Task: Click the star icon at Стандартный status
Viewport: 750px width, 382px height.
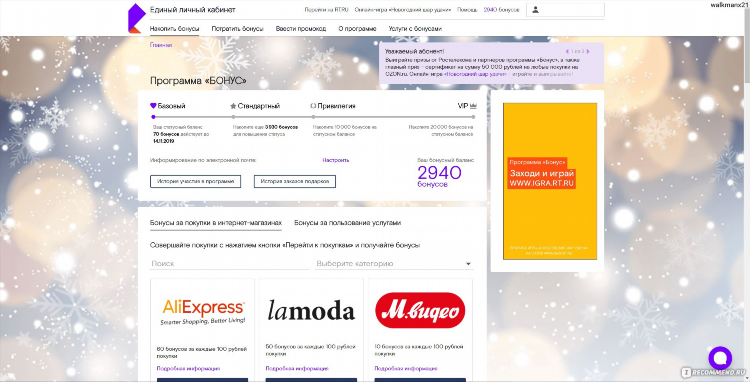Action: point(233,106)
